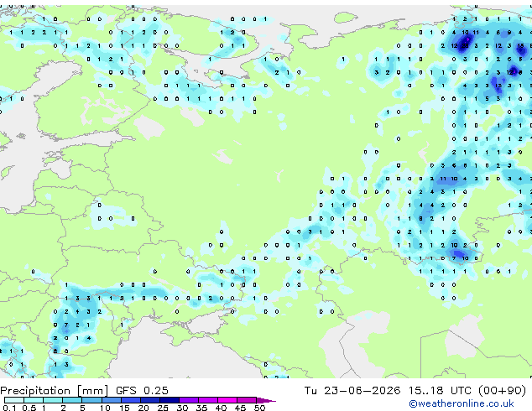This screenshot has height=411, width=532.
Task: Click the "(00+90)" forecast offset text
Action: [x=502, y=391]
